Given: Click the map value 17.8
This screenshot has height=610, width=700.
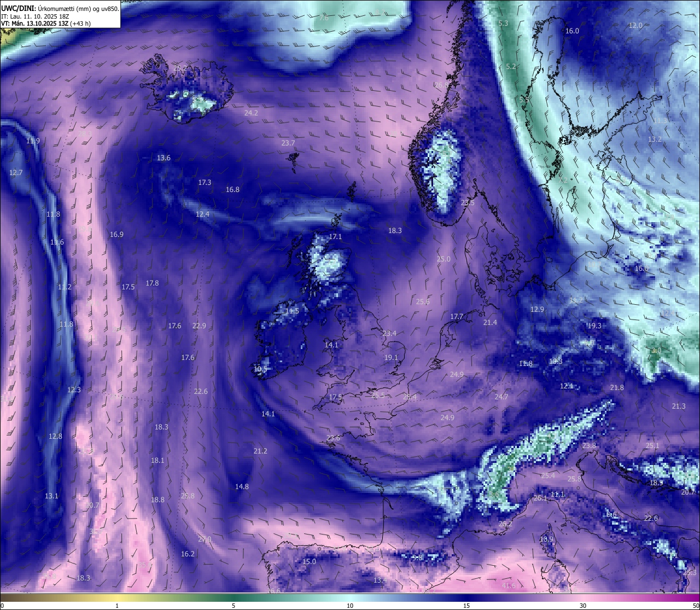Looking at the screenshot, I should coord(152,283).
